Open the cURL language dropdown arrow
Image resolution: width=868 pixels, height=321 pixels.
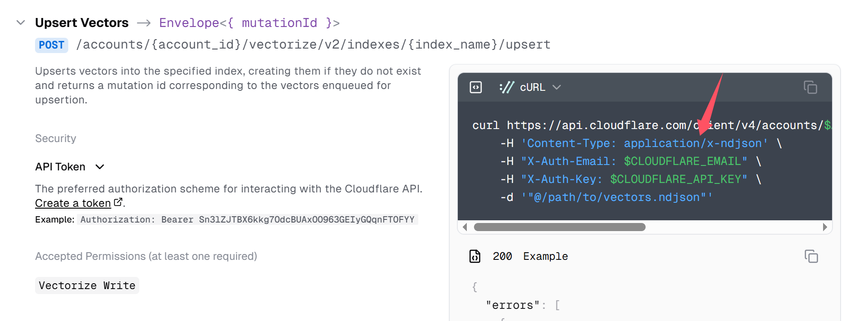[557, 87]
